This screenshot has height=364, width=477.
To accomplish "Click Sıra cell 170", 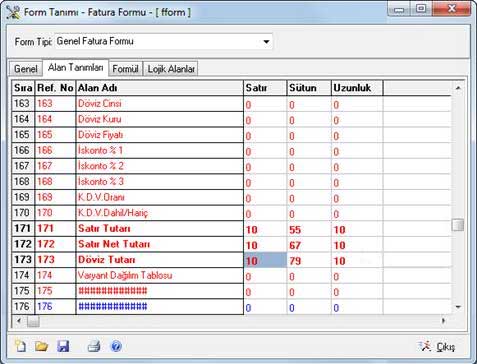I will 23,213.
